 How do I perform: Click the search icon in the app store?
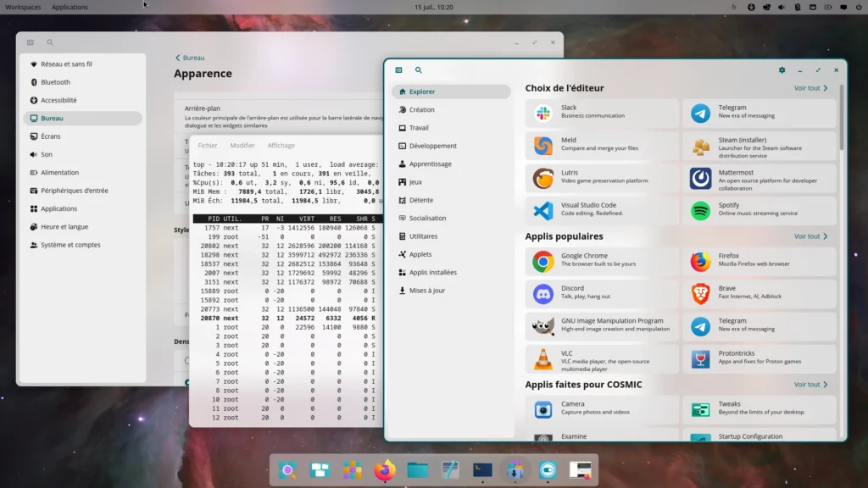(x=419, y=70)
